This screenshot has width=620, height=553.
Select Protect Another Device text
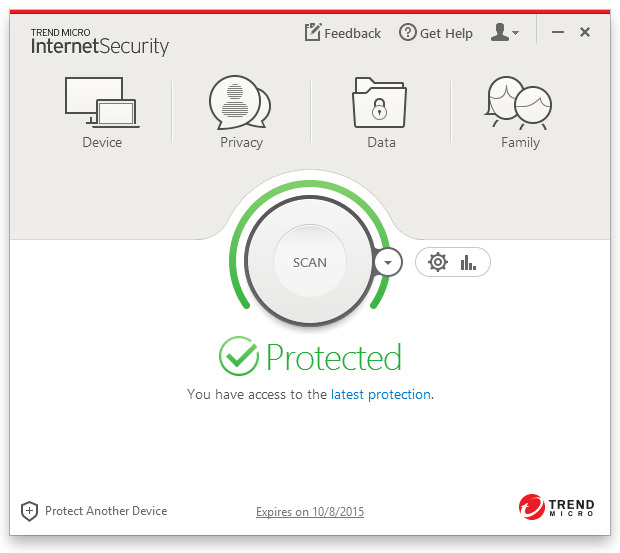(x=106, y=511)
